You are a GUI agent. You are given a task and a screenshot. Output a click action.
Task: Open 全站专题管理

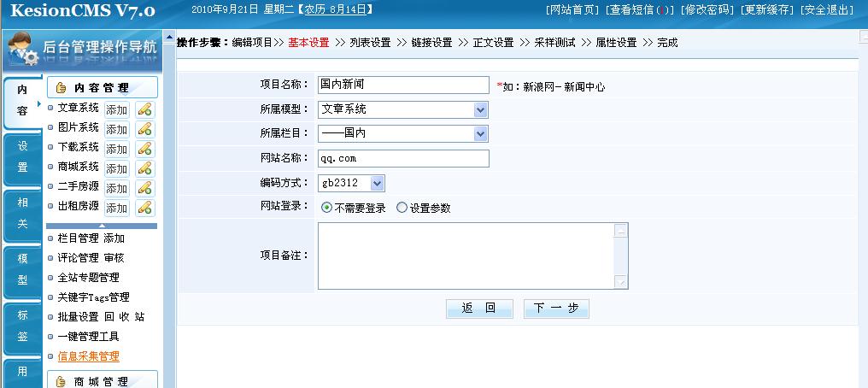point(89,277)
